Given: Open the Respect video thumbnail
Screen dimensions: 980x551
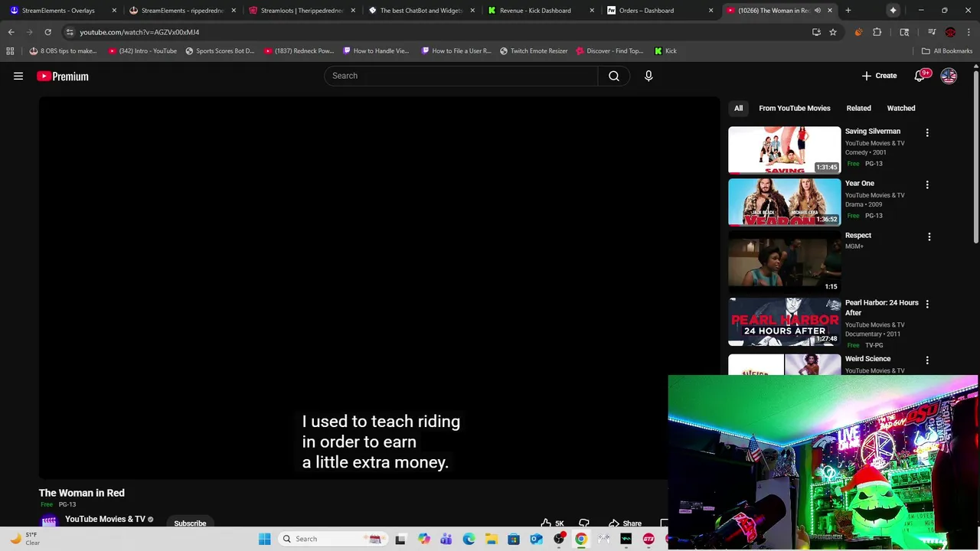Looking at the screenshot, I should (x=784, y=262).
